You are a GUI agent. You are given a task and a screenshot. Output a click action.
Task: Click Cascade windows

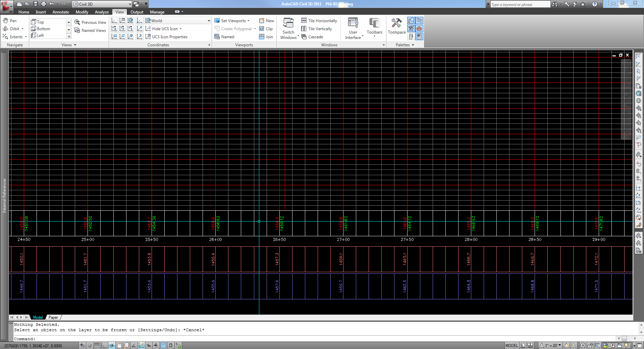pos(312,37)
